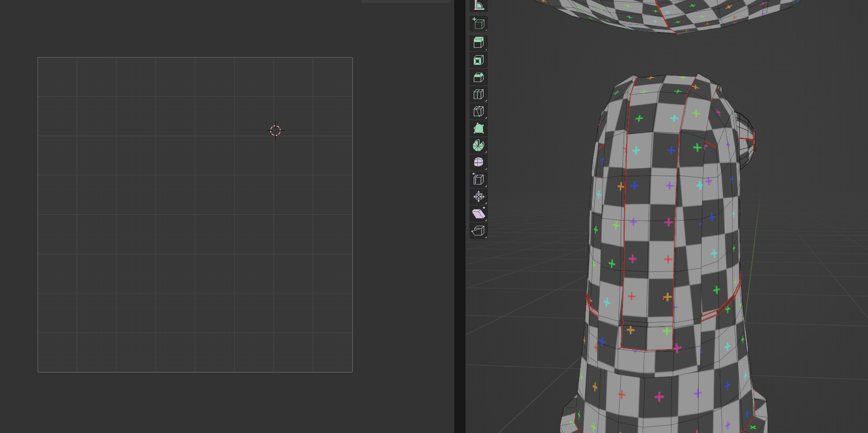Select the Inset Faces tool

(x=479, y=60)
